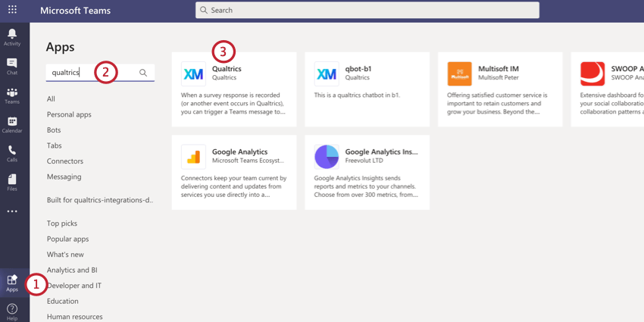Open the Human resources category
This screenshot has width=644, height=322.
[x=75, y=317]
